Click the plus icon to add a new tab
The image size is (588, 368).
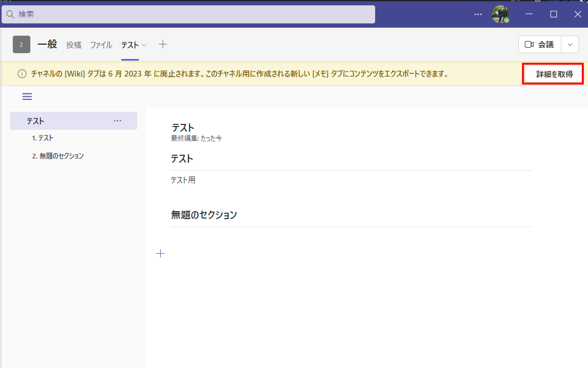point(163,45)
